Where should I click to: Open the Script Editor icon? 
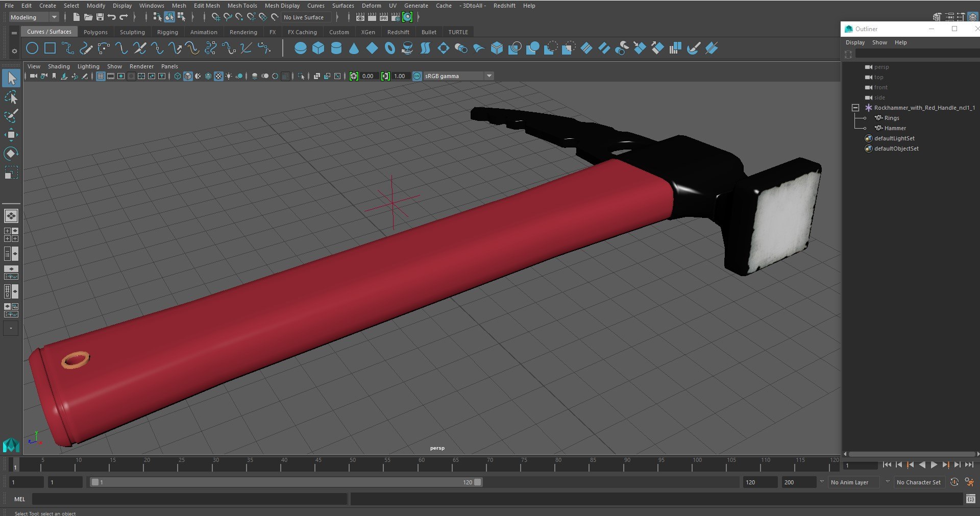click(x=971, y=499)
